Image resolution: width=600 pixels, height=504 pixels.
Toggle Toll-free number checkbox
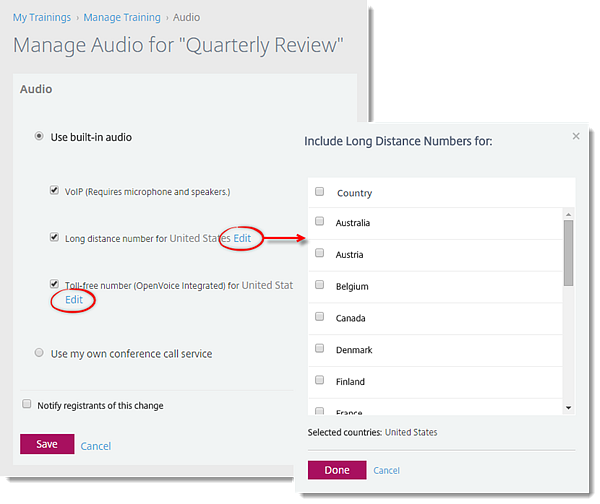(55, 285)
